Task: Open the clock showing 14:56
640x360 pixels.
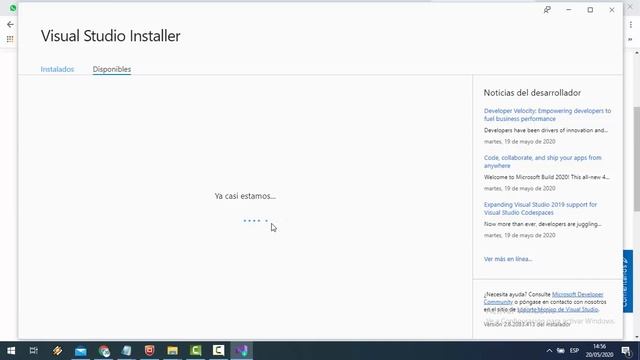Action: [x=600, y=351]
